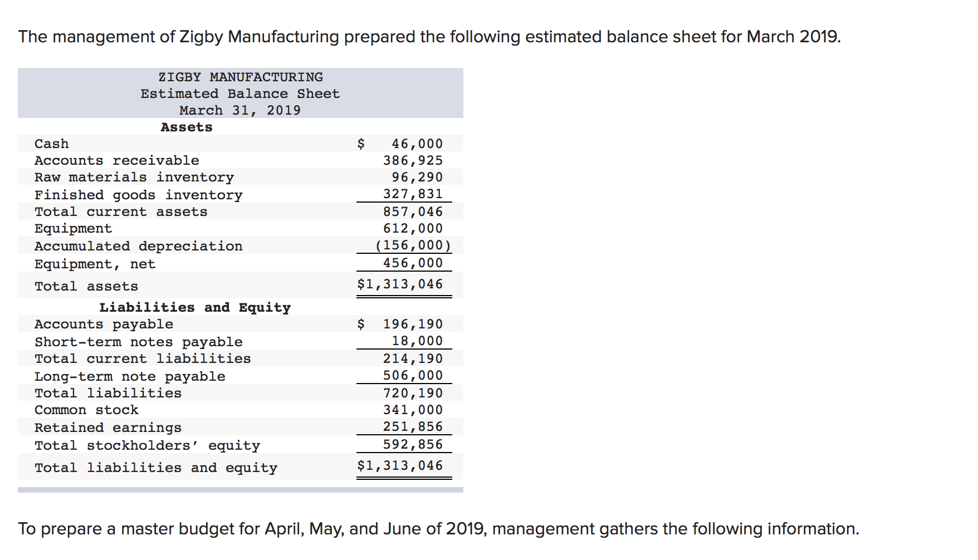The image size is (978, 560).
Task: Select the Accounts receivable label
Action: (117, 160)
